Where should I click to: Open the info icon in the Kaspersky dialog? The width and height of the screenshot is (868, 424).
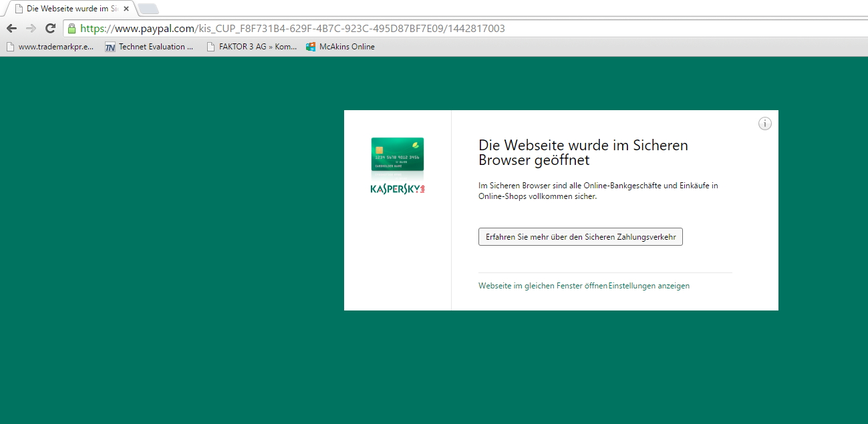765,124
